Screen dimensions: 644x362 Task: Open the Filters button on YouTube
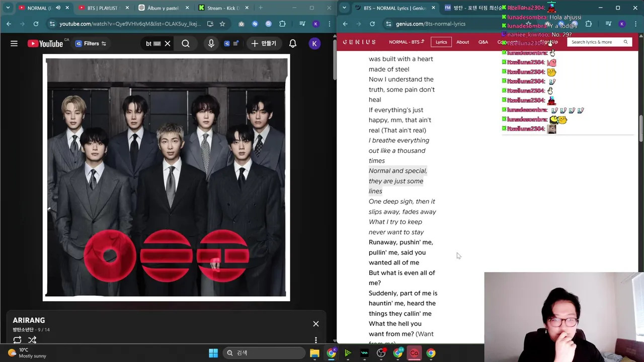91,44
